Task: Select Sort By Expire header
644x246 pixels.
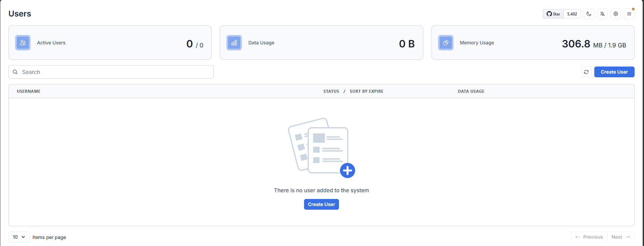Action: [x=366, y=91]
